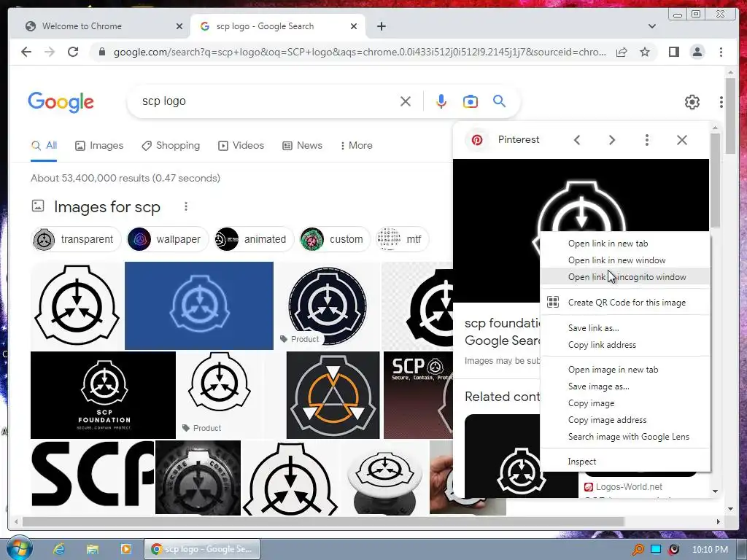The width and height of the screenshot is (747, 560).
Task: Select the All results tab
Action: coord(44,145)
